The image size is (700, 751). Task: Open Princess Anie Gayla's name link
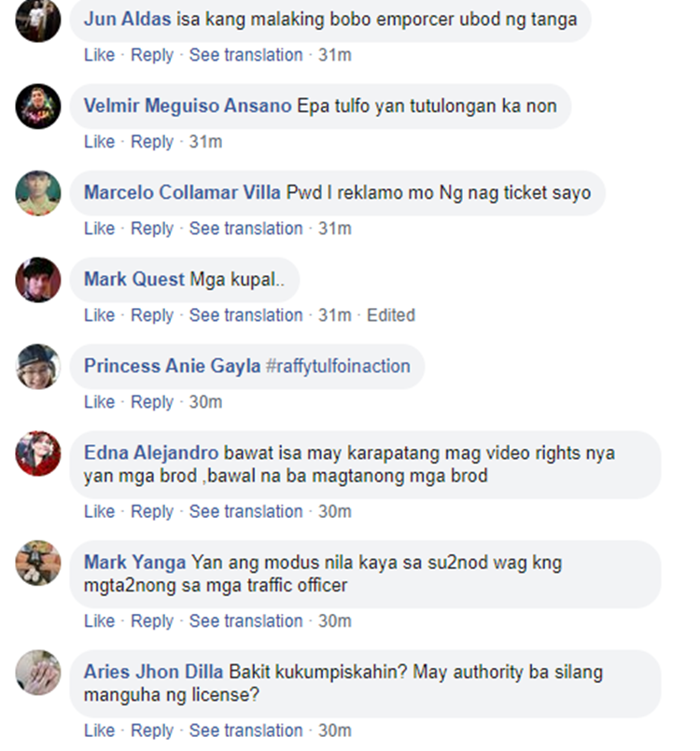(172, 366)
